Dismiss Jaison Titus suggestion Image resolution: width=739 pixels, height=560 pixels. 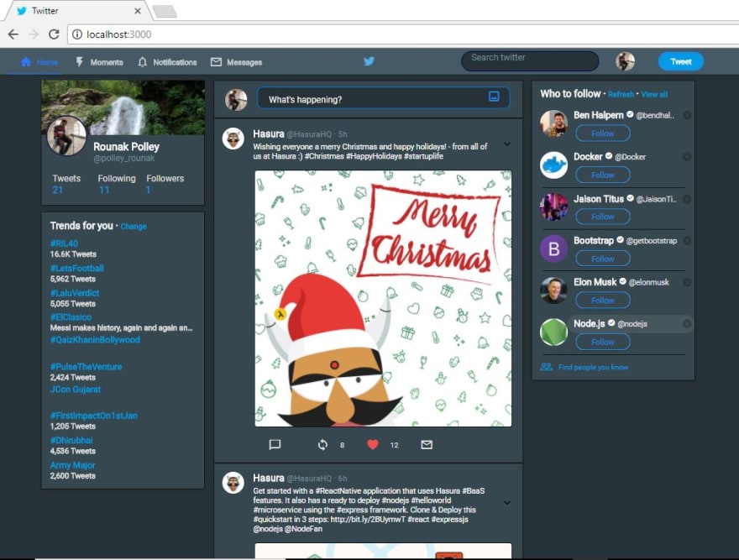(687, 199)
